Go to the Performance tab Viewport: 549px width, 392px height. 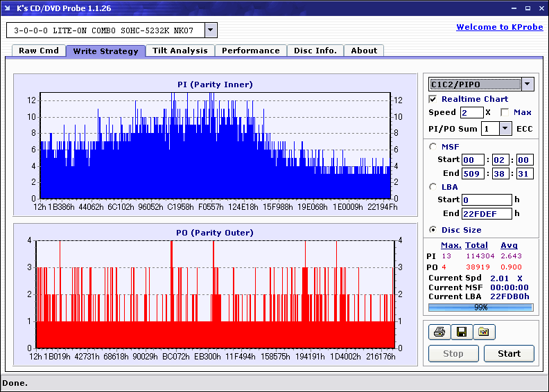click(x=250, y=51)
